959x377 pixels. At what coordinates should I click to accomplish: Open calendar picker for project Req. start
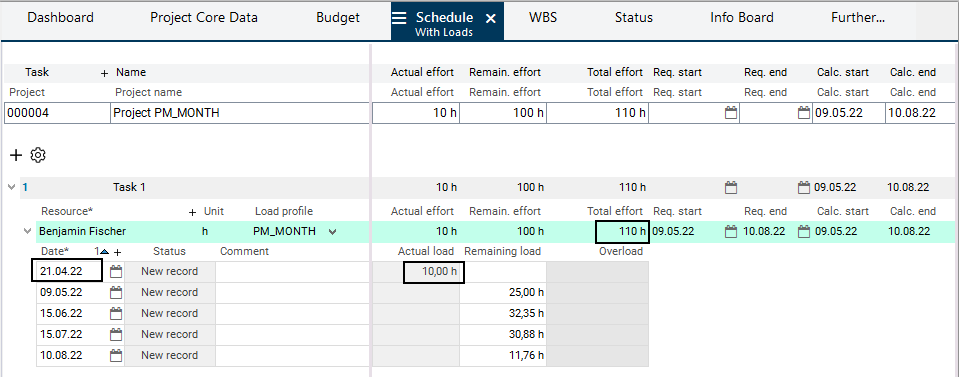pos(731,113)
